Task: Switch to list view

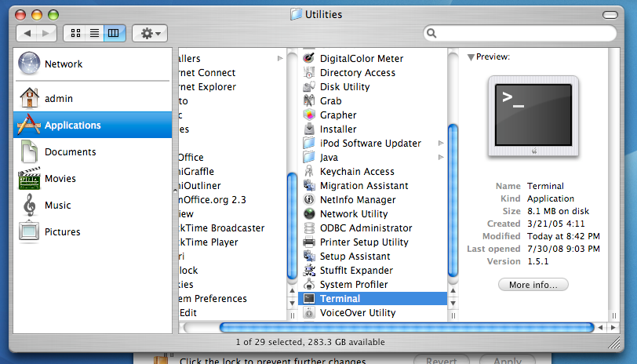Action: click(x=94, y=33)
